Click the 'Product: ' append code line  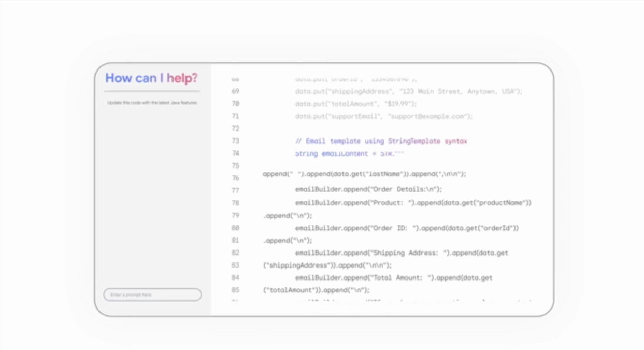(x=413, y=203)
